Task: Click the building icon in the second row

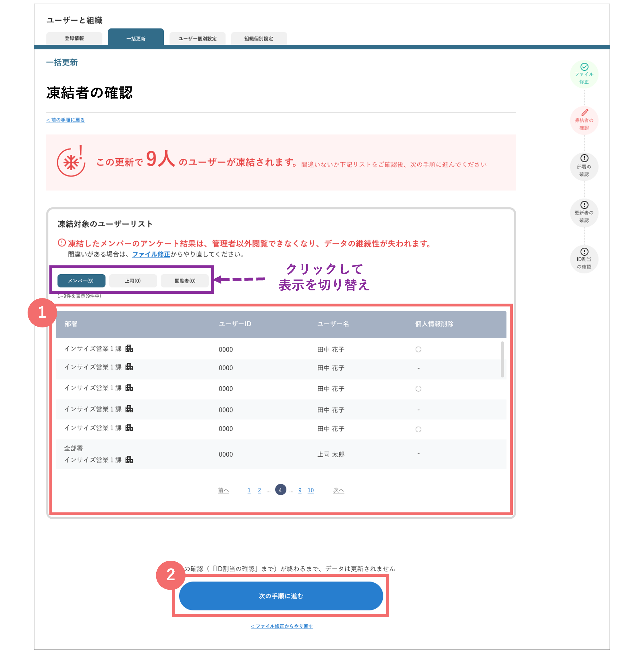Action: (x=129, y=367)
